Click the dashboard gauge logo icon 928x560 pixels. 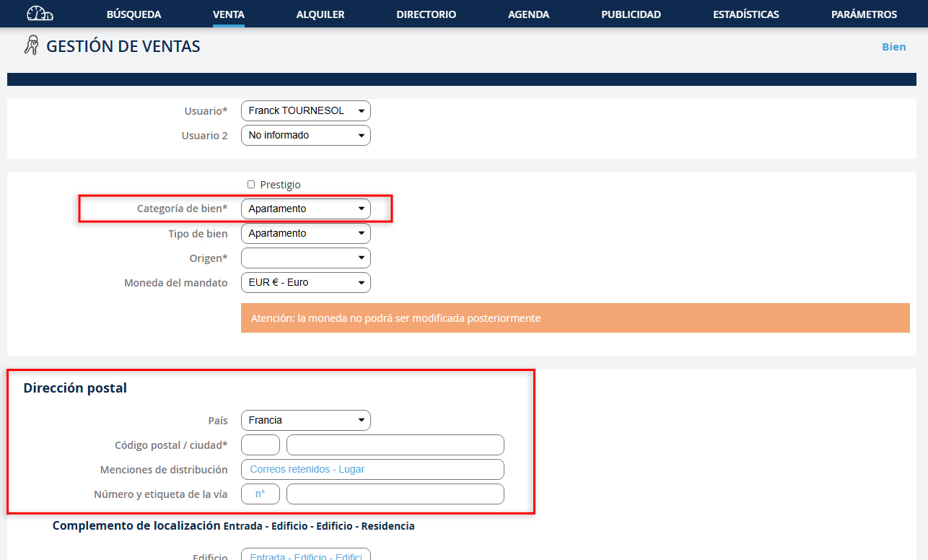pos(40,14)
